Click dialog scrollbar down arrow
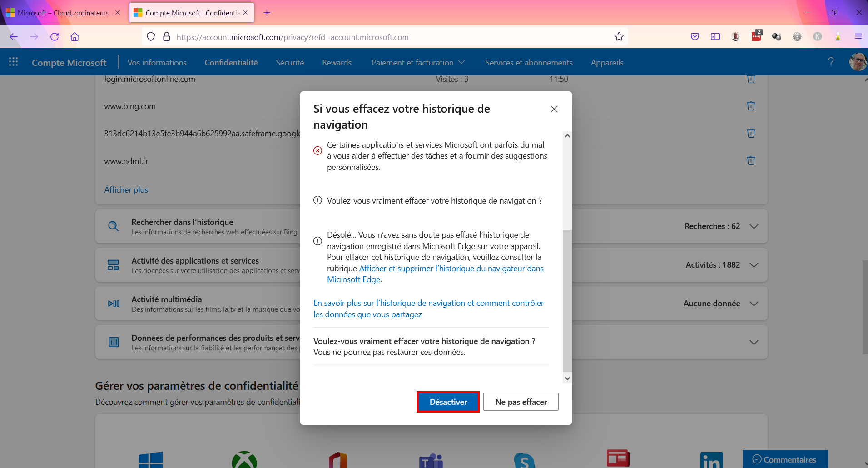The height and width of the screenshot is (468, 868). 567,378
